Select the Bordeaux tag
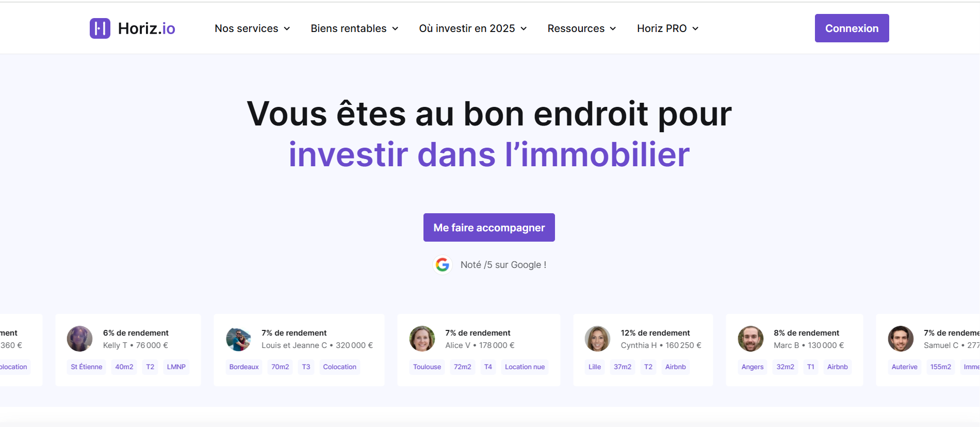This screenshot has width=980, height=427. click(x=244, y=367)
